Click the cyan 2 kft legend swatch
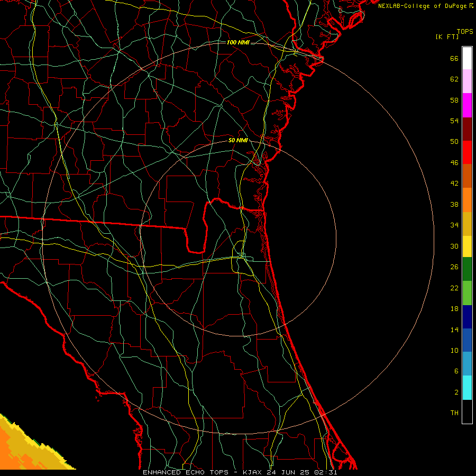Screen dimensions: 476x476 (467, 388)
